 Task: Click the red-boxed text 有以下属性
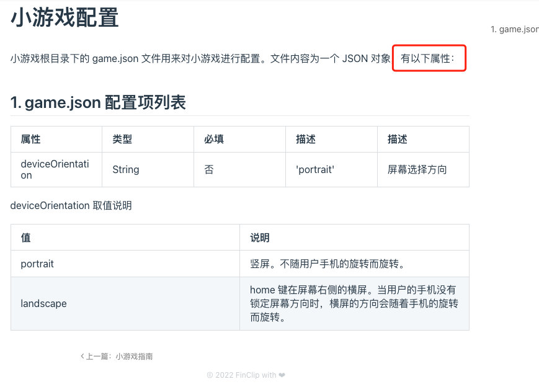point(428,58)
